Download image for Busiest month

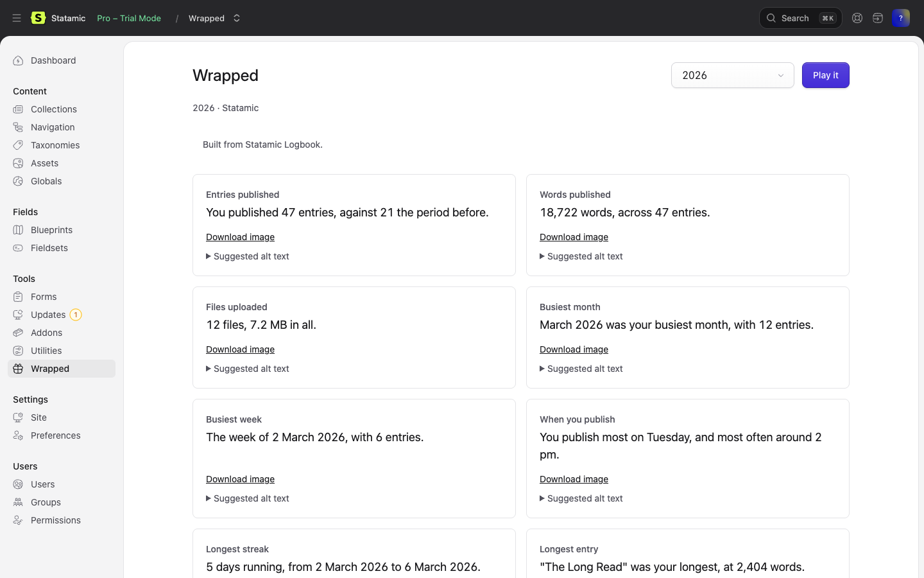tap(574, 349)
